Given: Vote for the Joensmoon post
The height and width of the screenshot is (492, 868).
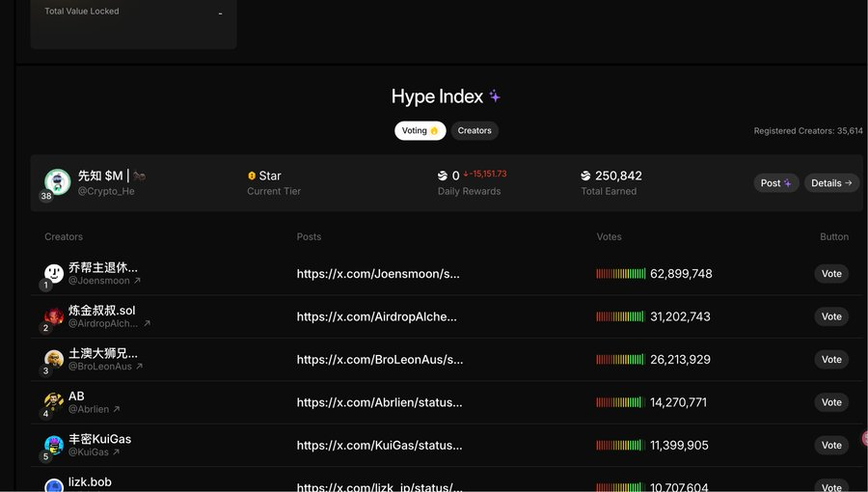Looking at the screenshot, I should (x=831, y=273).
